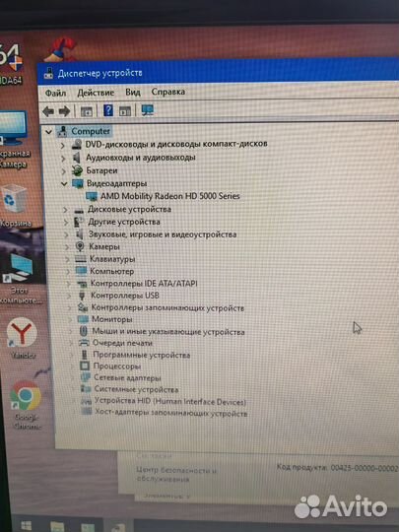
Task: Select AMD Mobility Radeon HD 5000 Series
Action: click(170, 196)
